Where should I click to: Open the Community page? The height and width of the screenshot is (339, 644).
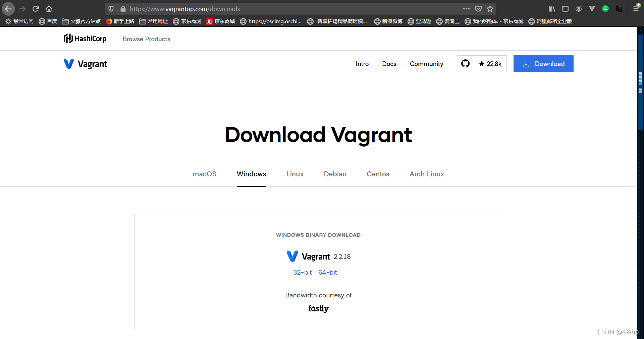427,64
